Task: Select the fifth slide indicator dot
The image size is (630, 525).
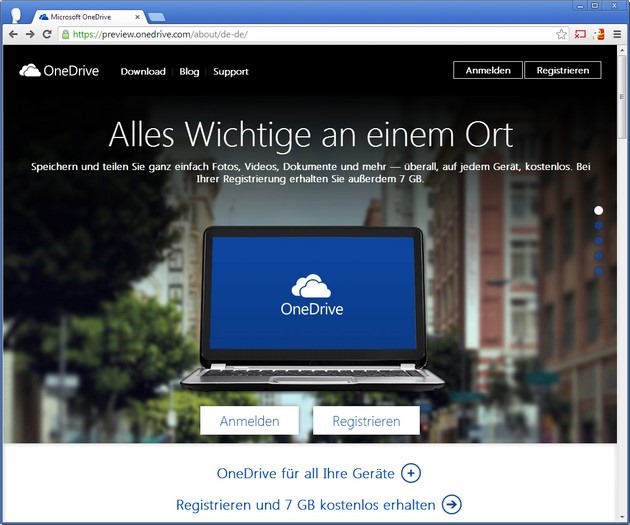Action: [x=598, y=271]
